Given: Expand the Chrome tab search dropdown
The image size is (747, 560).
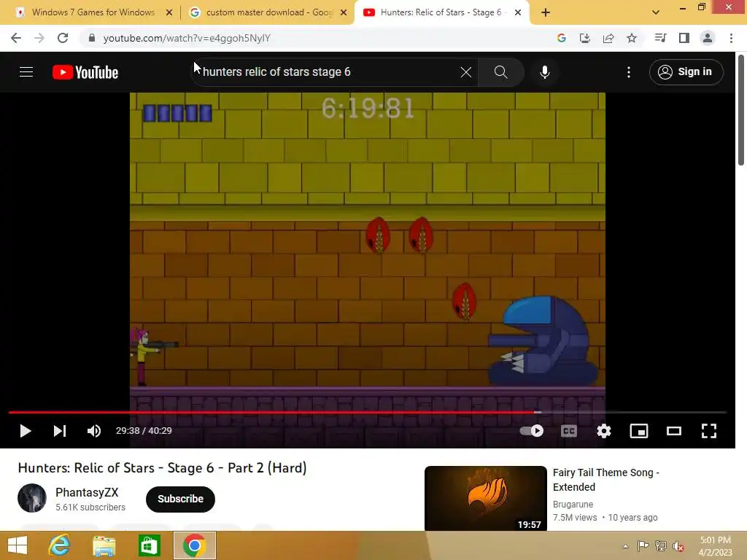Looking at the screenshot, I should click(656, 13).
